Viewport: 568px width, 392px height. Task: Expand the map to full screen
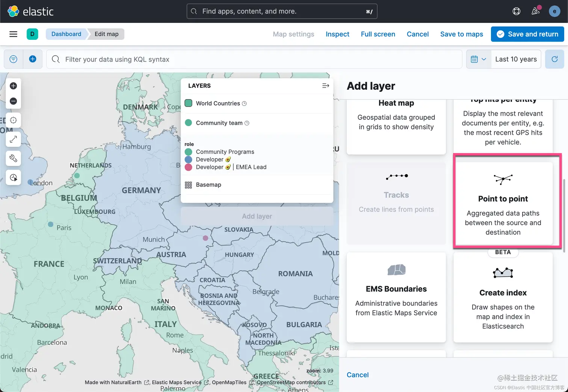tap(14, 139)
